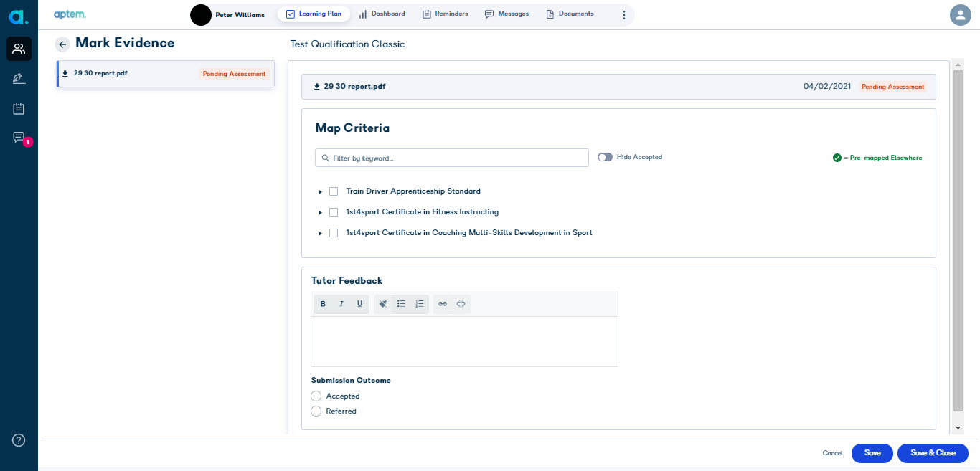Open the Learning Plan tab
Screen dimensions: 980x471
tap(314, 14)
